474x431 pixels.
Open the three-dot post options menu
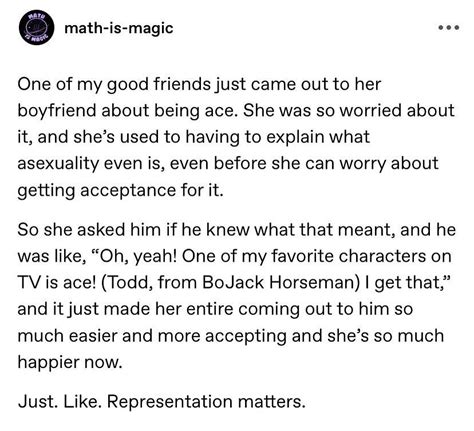449,28
